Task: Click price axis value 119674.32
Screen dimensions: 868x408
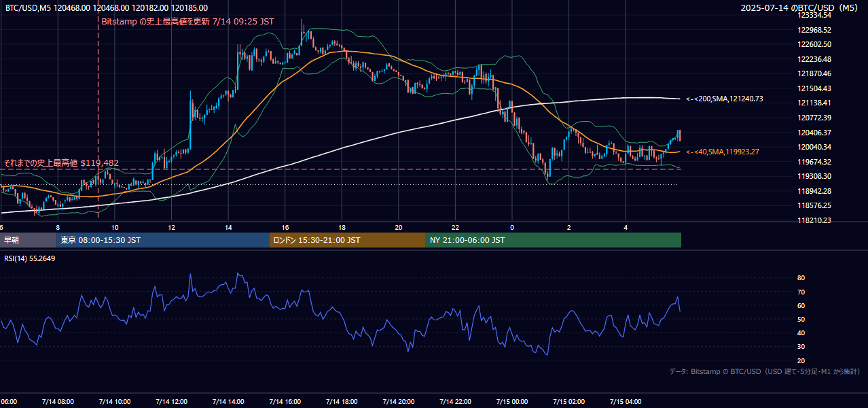Action: pos(815,162)
